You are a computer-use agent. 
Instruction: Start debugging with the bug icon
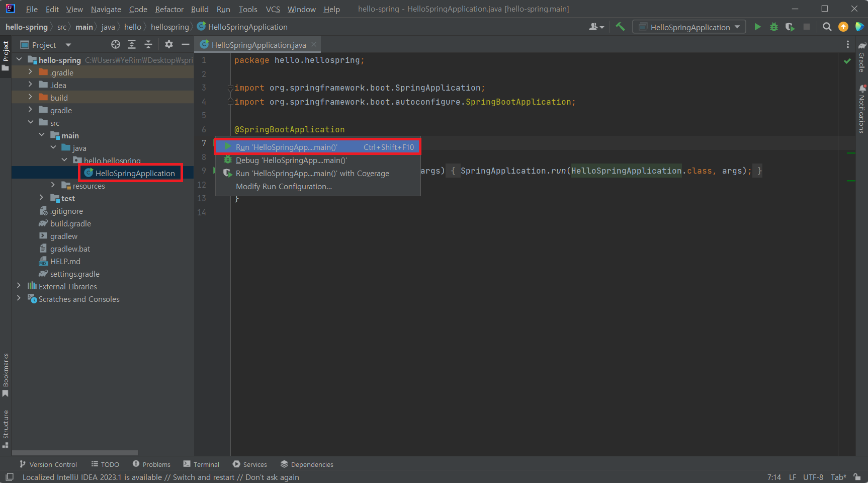[x=774, y=27]
